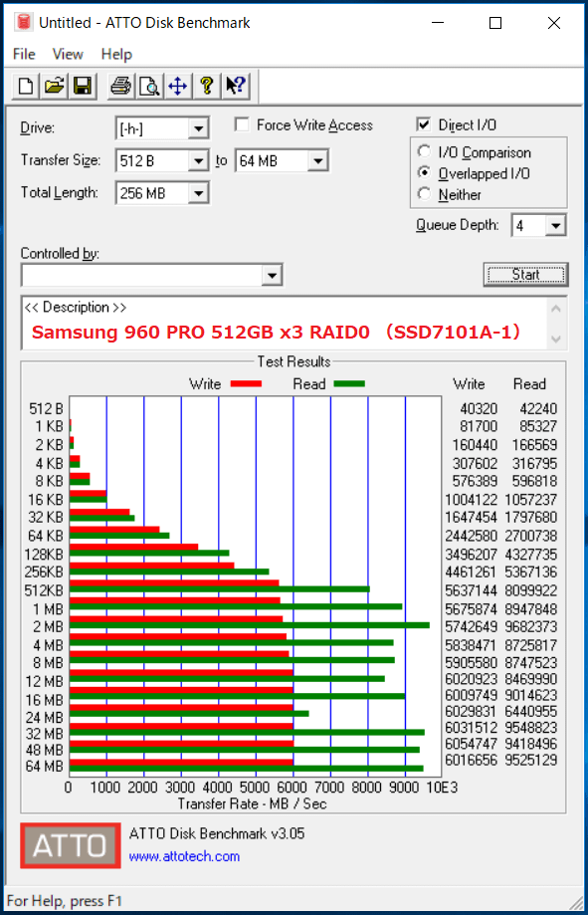Click the New document toolbar icon
Image resolution: width=588 pixels, height=915 pixels.
[26, 87]
